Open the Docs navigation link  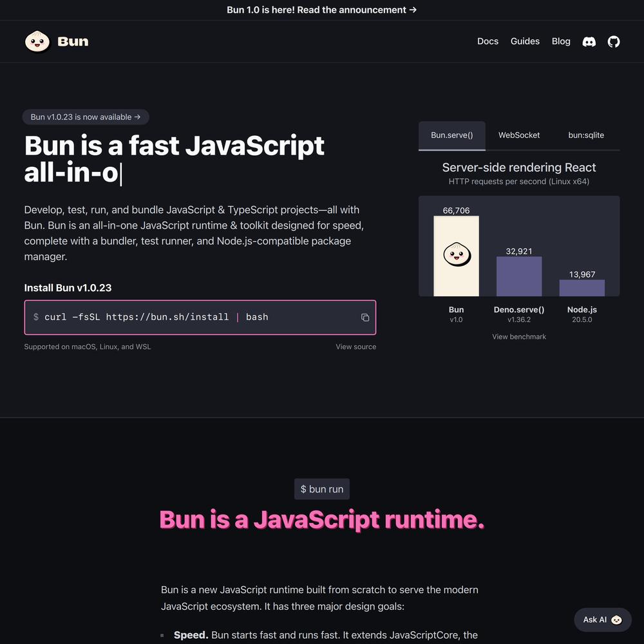488,41
